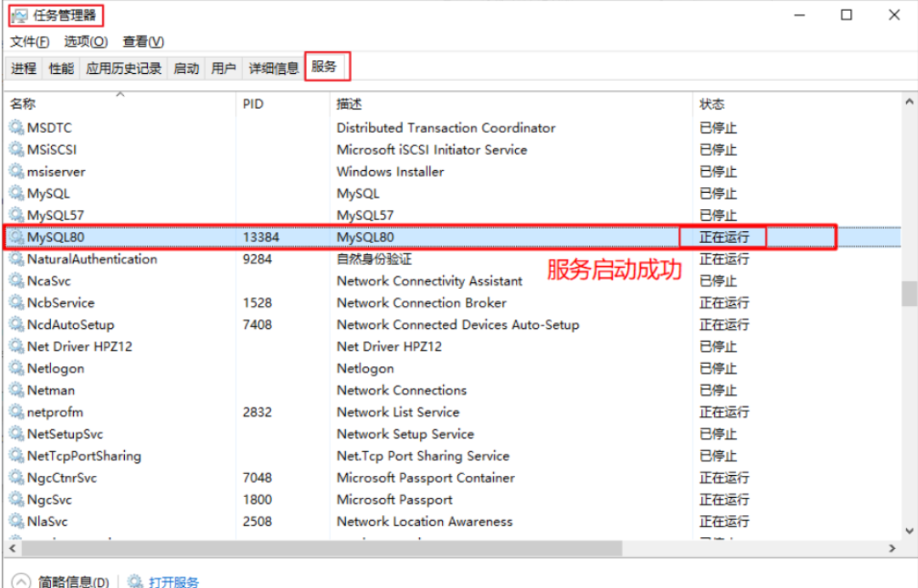
Task: Sort services by 名称 column header
Action: [120, 104]
